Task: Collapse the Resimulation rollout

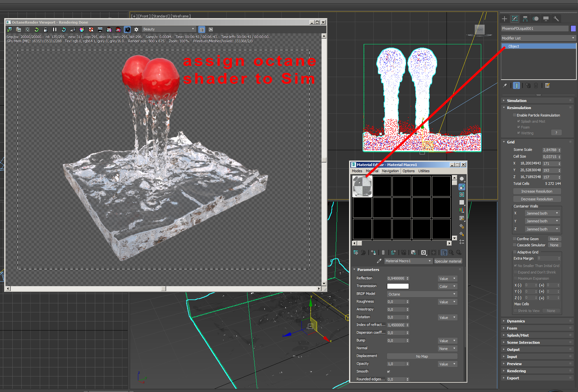Action: click(537, 108)
